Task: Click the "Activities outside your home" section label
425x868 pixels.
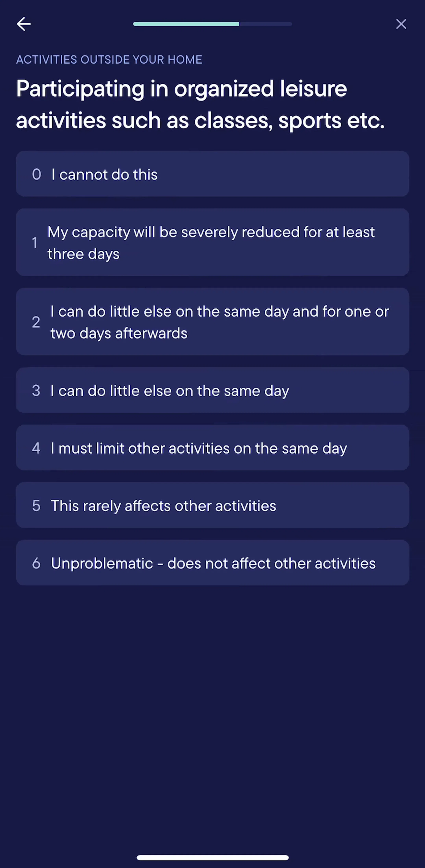Action: [109, 60]
